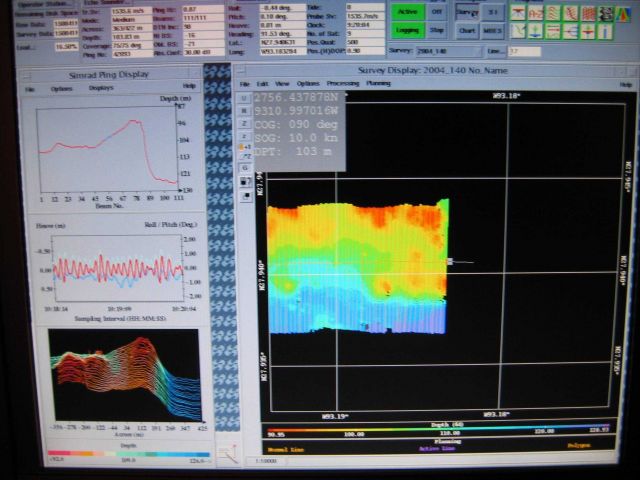640x480 pixels.
Task: Open the Survey name dropdown showing 2004_140
Action: (448, 51)
